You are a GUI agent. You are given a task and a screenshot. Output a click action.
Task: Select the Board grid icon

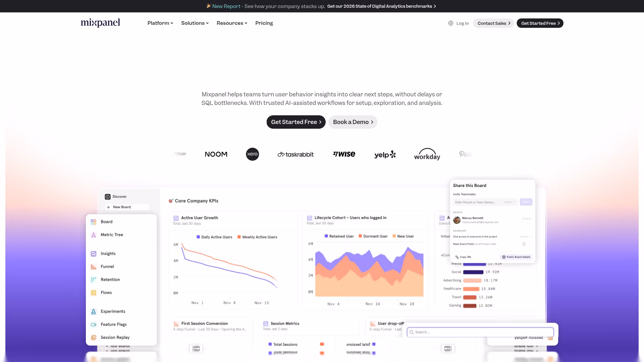[x=93, y=222]
